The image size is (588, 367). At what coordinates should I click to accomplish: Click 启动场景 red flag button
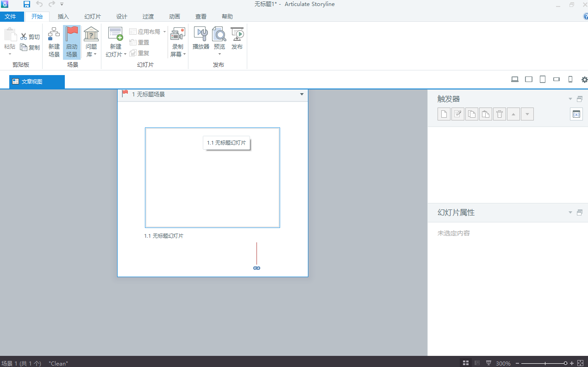click(x=72, y=42)
